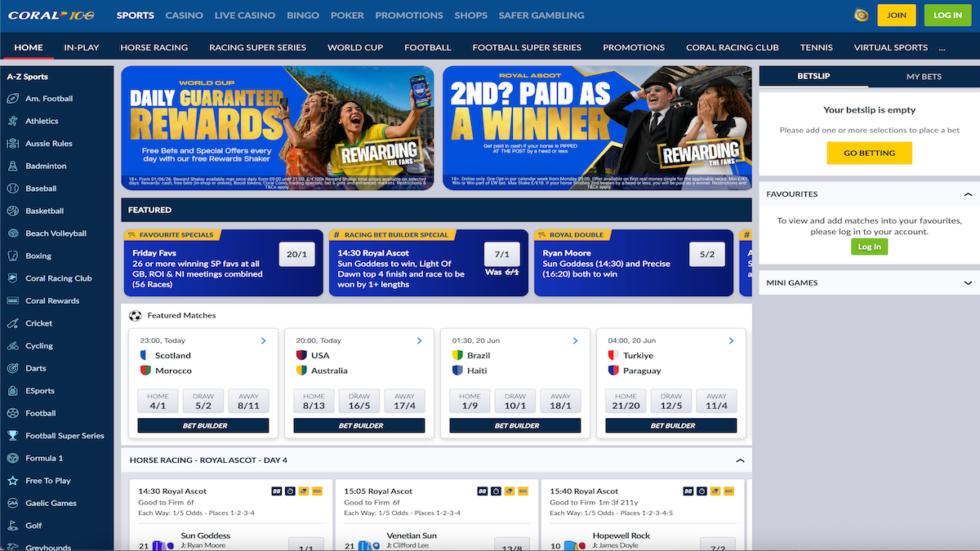Select Scotland home odds 4/1

pos(158,401)
